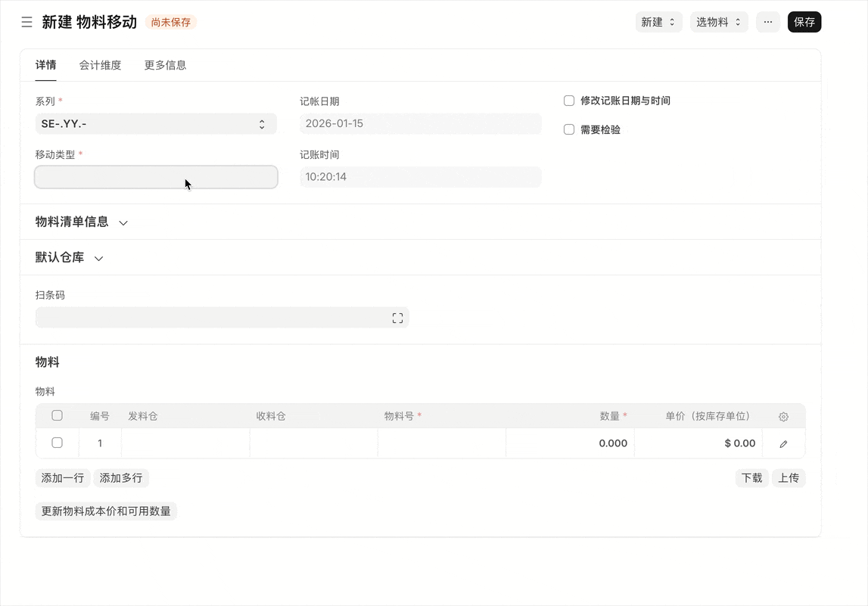Enable the 修改记账日期与时间 checkbox
The height and width of the screenshot is (606, 868).
(x=568, y=100)
